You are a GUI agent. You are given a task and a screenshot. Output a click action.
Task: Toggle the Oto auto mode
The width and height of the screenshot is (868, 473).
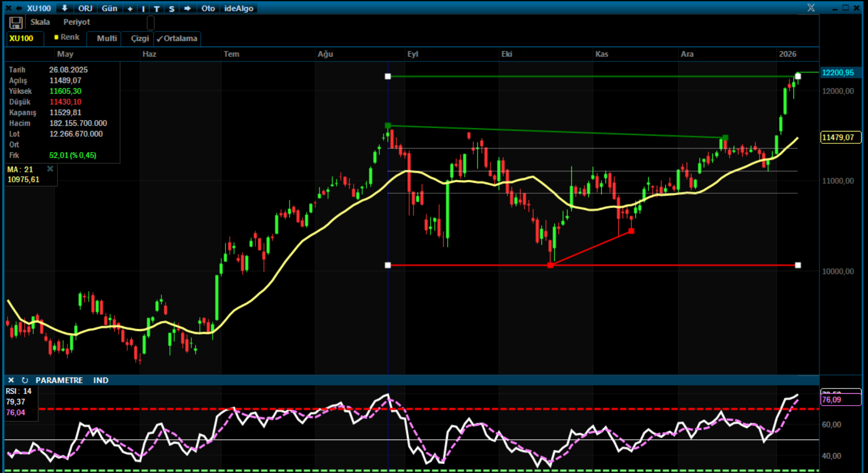point(208,8)
